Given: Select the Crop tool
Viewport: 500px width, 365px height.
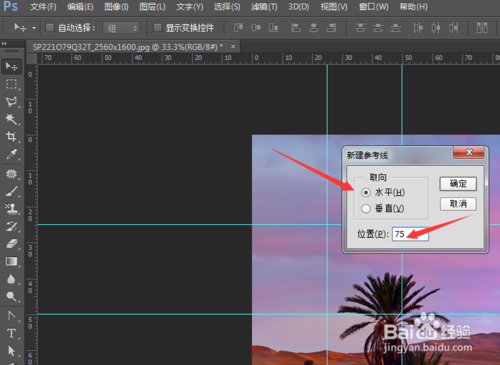Looking at the screenshot, I should click(x=12, y=136).
